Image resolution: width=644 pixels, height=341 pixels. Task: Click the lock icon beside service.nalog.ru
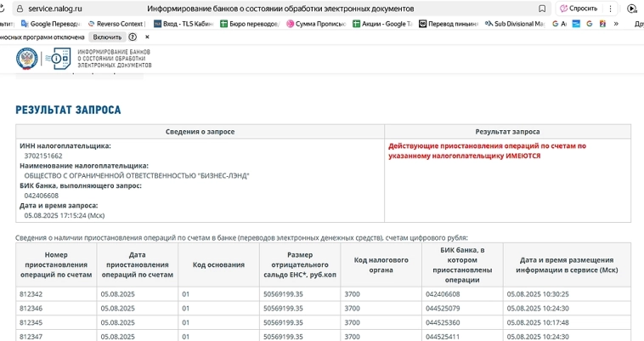18,9
